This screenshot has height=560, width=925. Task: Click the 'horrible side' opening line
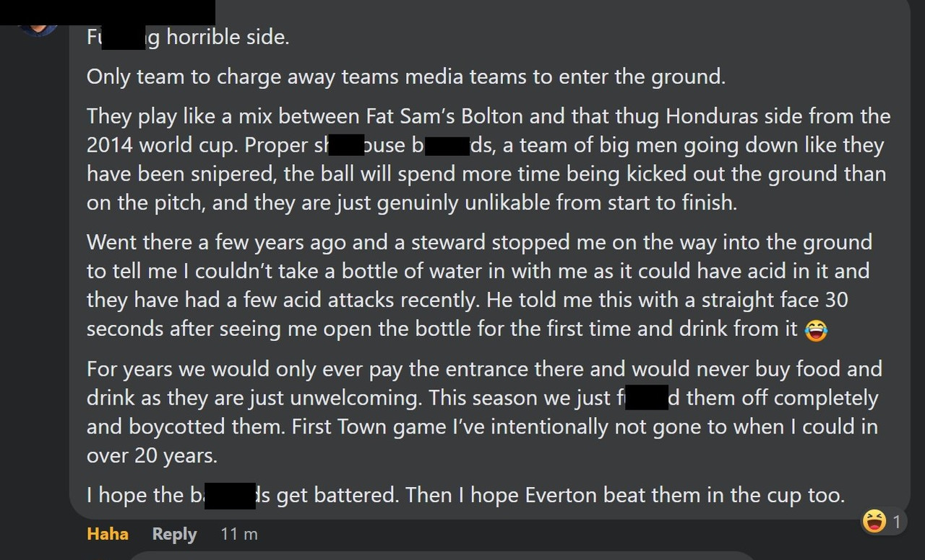coord(228,37)
